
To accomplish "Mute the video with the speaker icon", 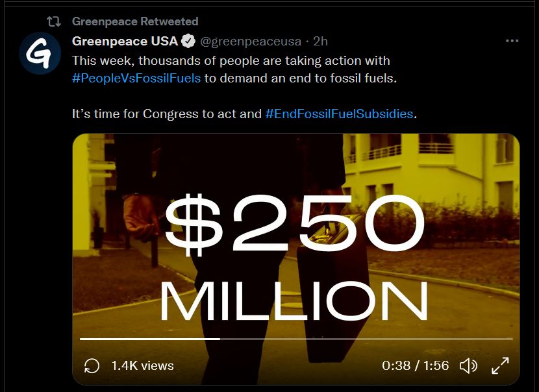I will [468, 366].
